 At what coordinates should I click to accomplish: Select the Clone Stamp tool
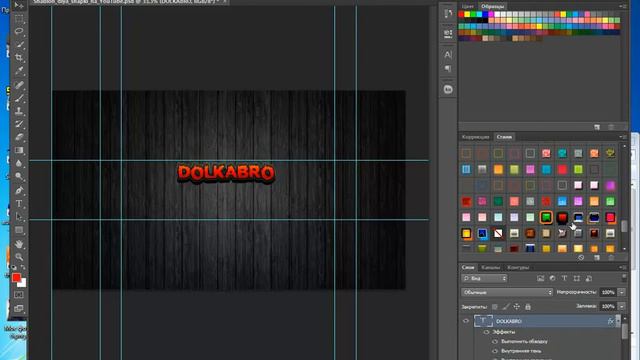(x=19, y=111)
